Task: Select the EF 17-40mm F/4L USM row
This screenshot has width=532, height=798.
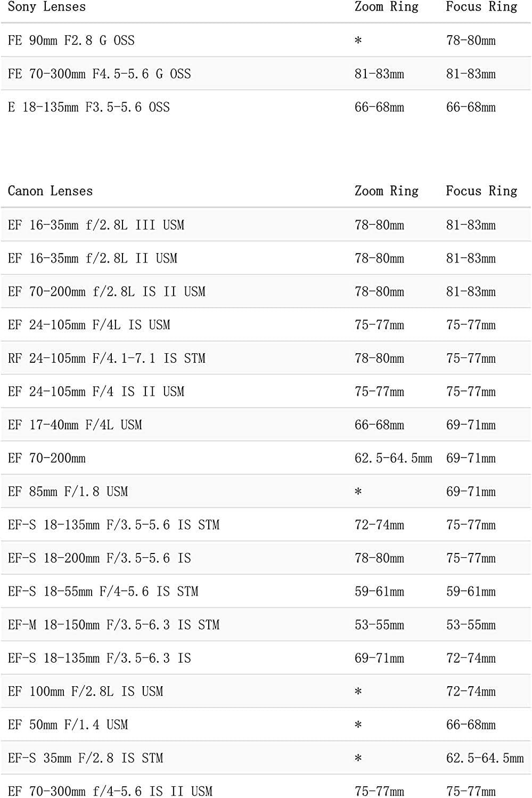Action: (x=75, y=425)
